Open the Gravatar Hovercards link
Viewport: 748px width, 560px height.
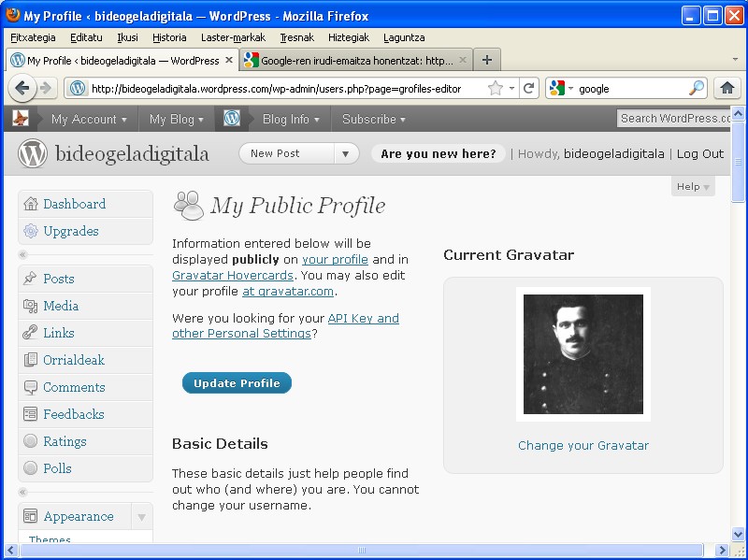tap(232, 275)
